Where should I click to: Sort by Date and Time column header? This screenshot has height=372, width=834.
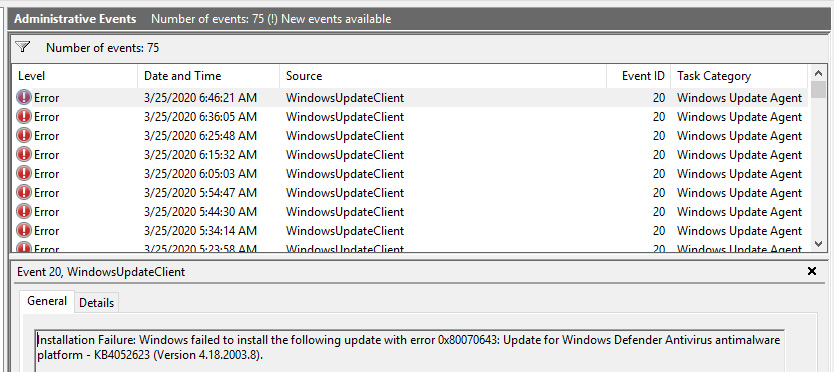(209, 76)
